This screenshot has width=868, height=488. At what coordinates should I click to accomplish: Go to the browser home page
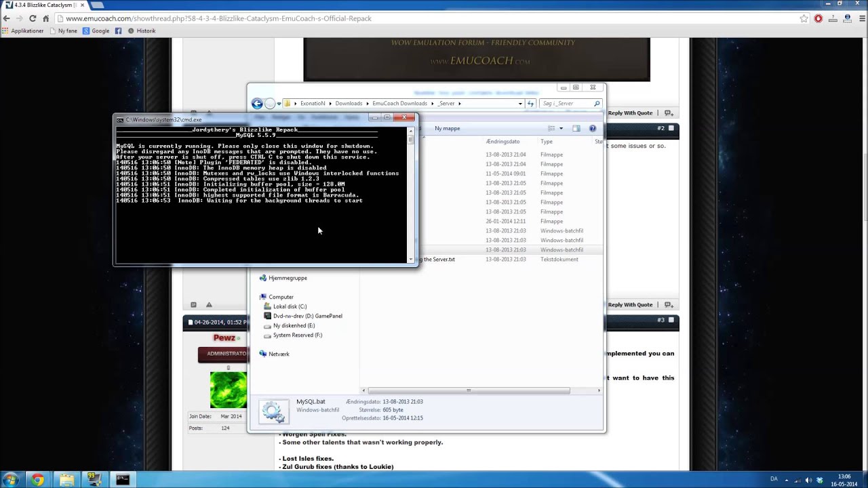pos(45,18)
